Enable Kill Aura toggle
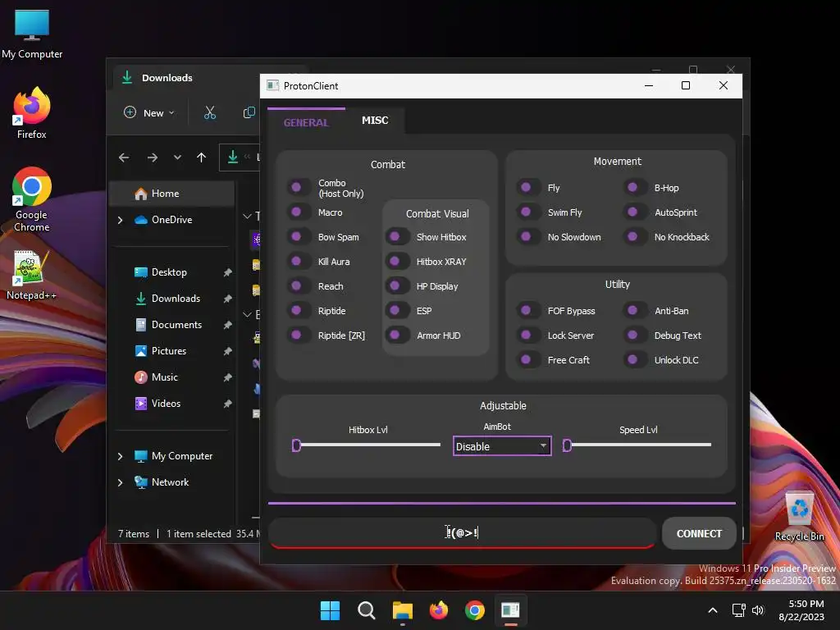840x630 pixels. (298, 262)
